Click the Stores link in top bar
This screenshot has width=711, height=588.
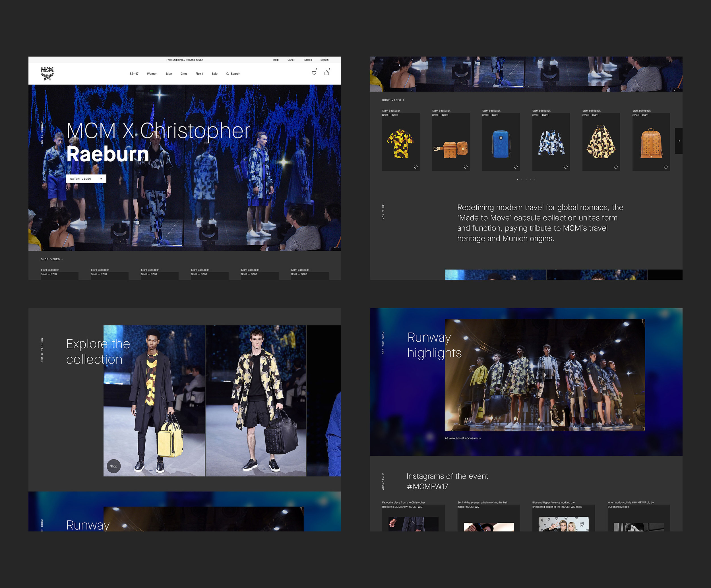pyautogui.click(x=308, y=60)
